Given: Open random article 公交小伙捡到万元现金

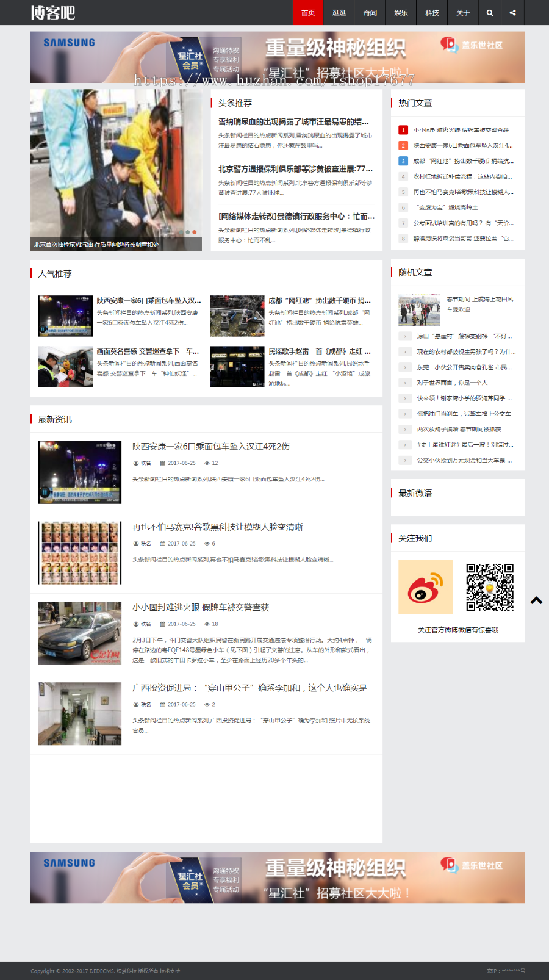Looking at the screenshot, I should pyautogui.click(x=464, y=460).
